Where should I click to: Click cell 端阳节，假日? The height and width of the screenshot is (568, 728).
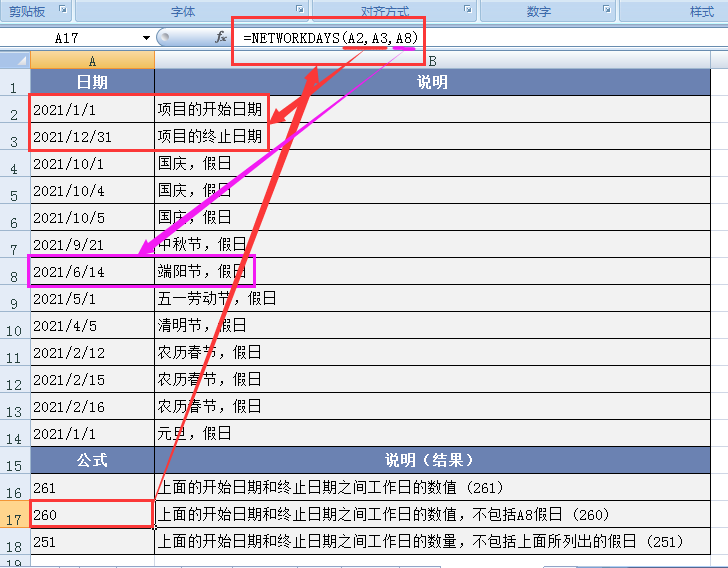tap(432, 271)
